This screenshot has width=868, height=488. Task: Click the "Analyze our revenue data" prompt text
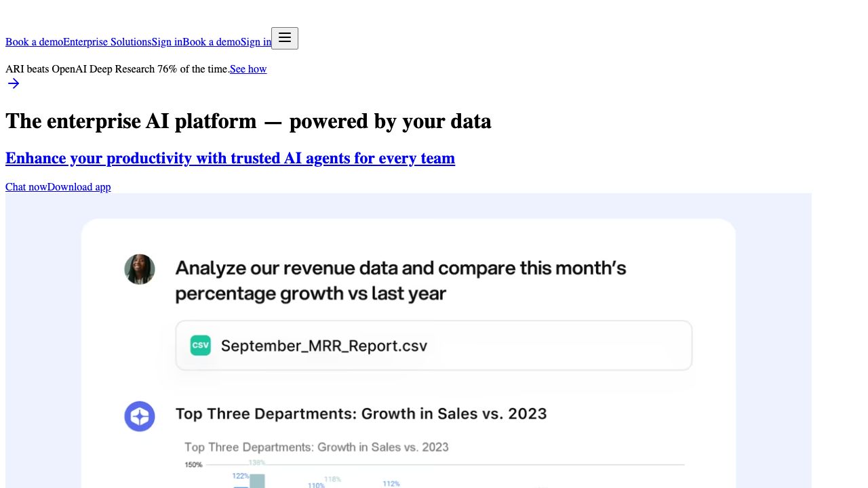click(400, 281)
